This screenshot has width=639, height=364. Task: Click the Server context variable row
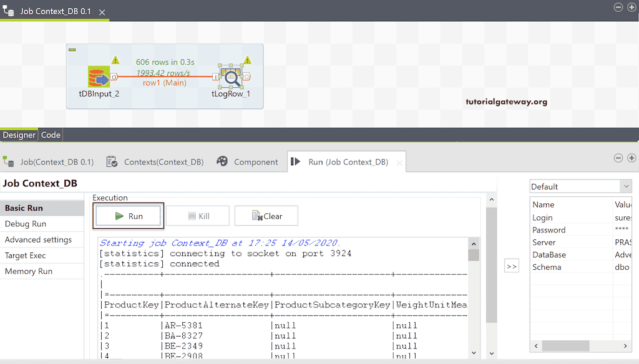581,242
